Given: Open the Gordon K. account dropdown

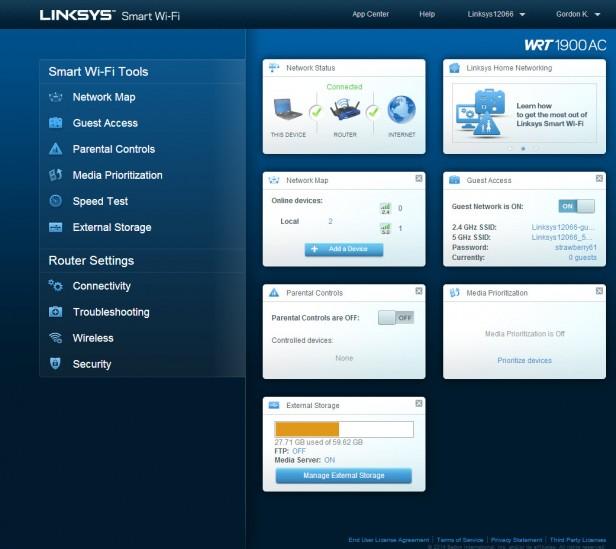Looking at the screenshot, I should [x=578, y=14].
